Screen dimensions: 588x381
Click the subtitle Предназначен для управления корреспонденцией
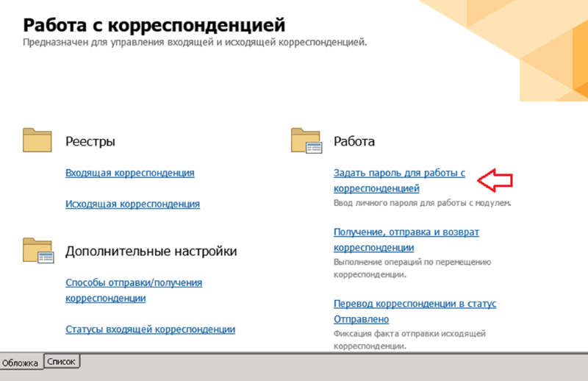tap(195, 43)
